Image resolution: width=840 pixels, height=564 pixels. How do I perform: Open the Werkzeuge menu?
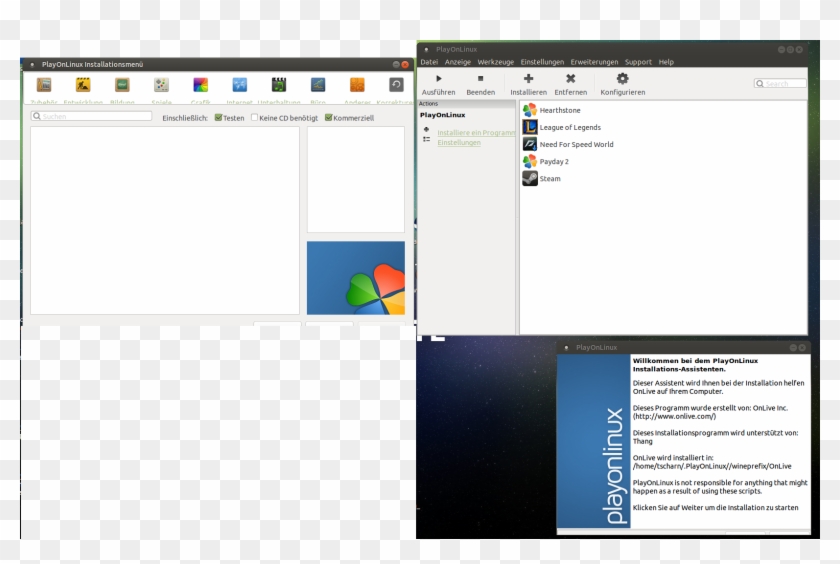[496, 62]
